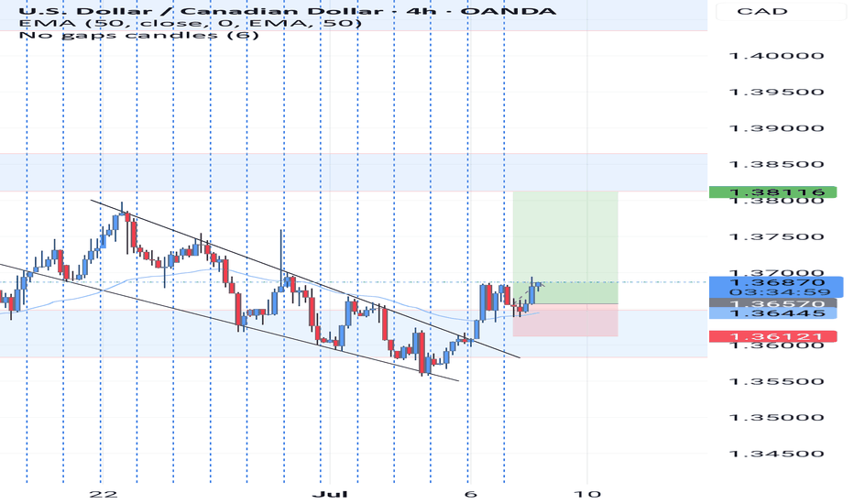This screenshot has height=504, width=854.
Task: Click the 10 date label on time axis
Action: coord(588,494)
